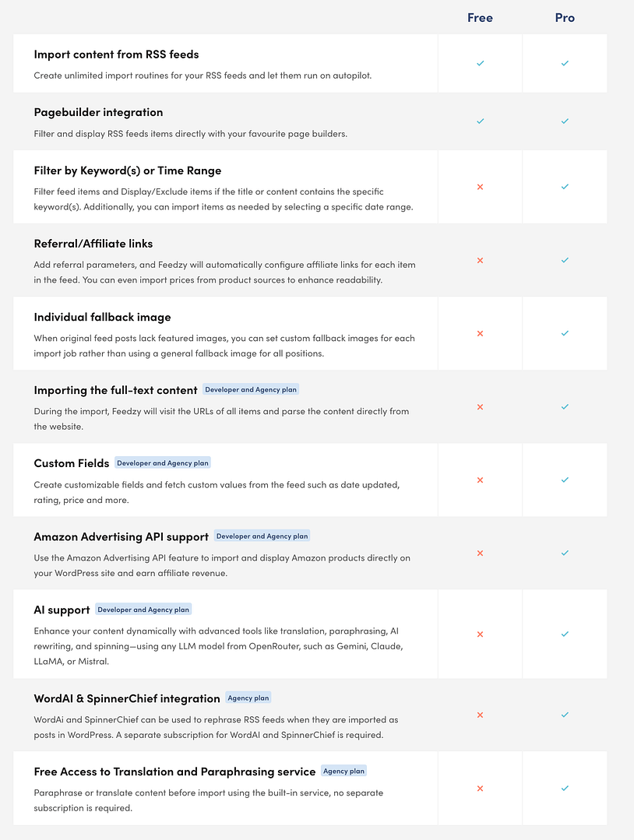The width and height of the screenshot is (634, 840).
Task: Click the Referral/Affiliate links heading
Action: point(93,244)
